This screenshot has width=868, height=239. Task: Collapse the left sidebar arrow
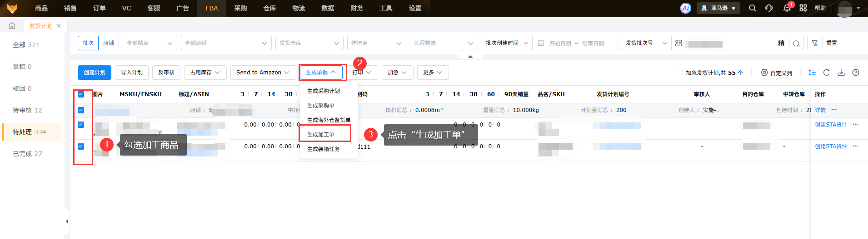[67, 221]
